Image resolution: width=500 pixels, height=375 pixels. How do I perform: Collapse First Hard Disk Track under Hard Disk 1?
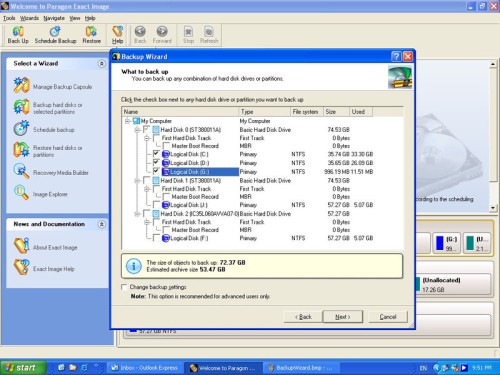(147, 189)
